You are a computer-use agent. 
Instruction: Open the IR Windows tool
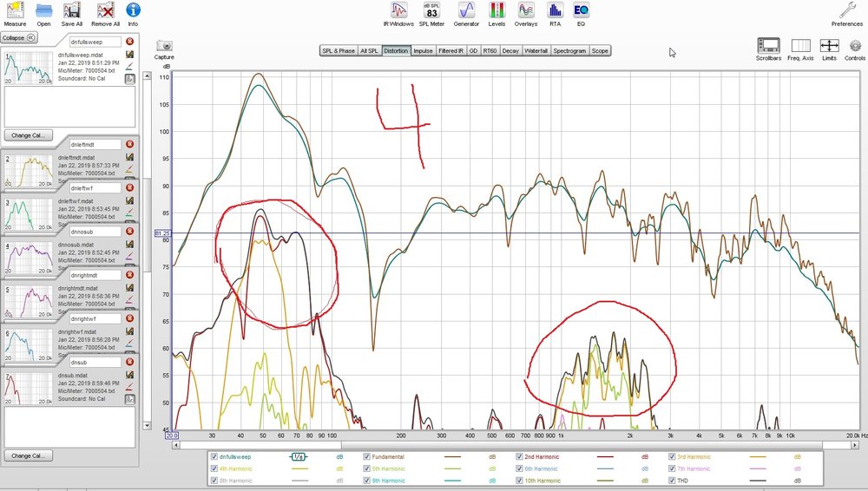tap(398, 14)
